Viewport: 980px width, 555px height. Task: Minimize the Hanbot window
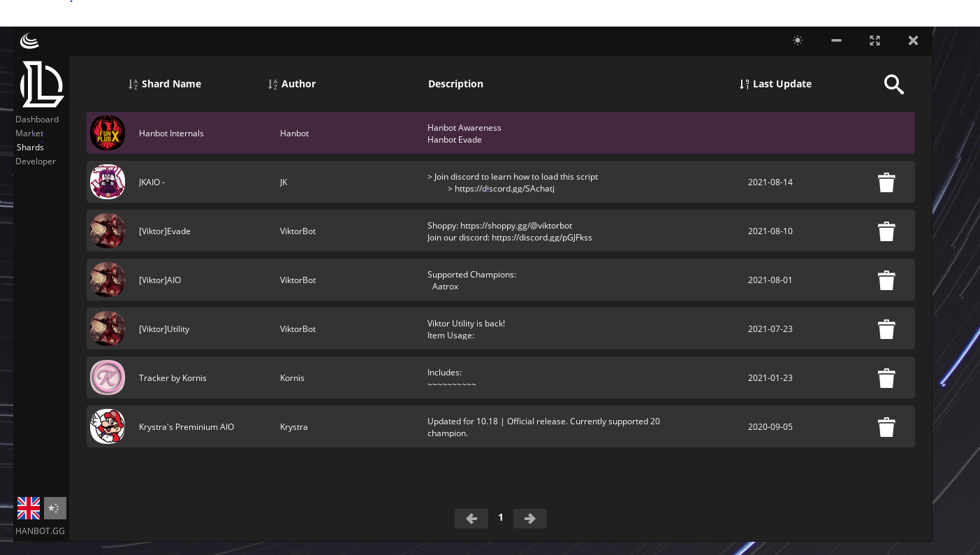coord(836,41)
